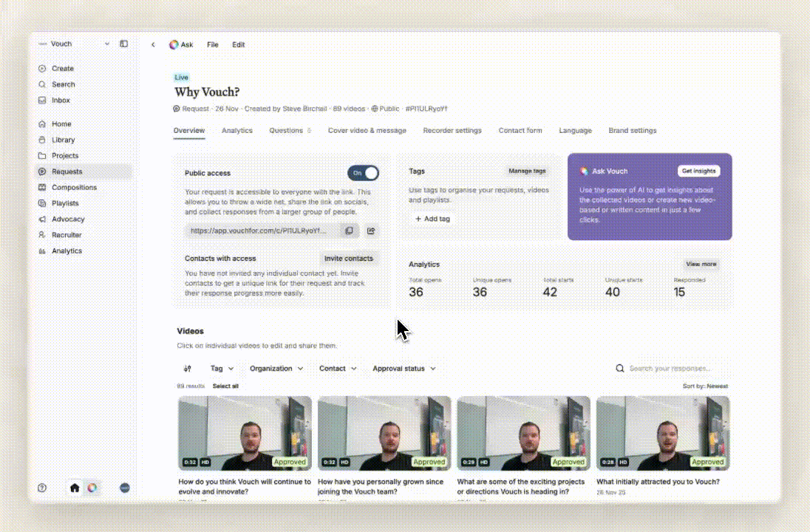Image resolution: width=810 pixels, height=532 pixels.
Task: Click the Select all link
Action: 225,386
